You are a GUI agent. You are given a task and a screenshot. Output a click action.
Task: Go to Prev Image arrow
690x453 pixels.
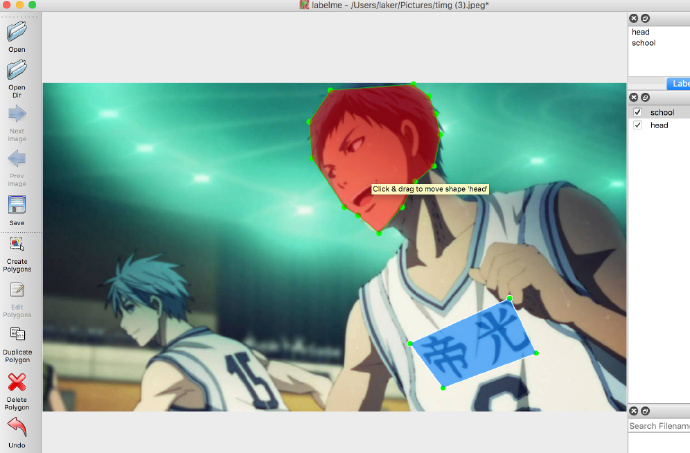pyautogui.click(x=17, y=168)
